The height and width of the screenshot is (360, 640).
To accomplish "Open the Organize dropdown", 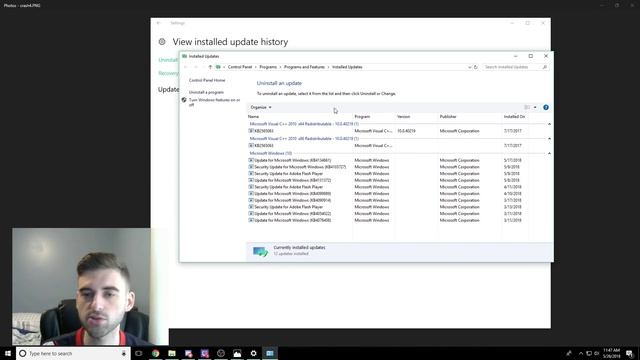I will [x=261, y=107].
